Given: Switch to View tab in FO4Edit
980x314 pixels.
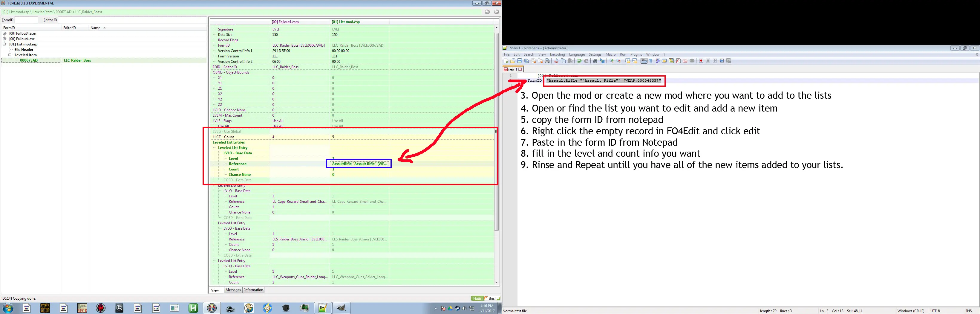Looking at the screenshot, I should (x=215, y=290).
